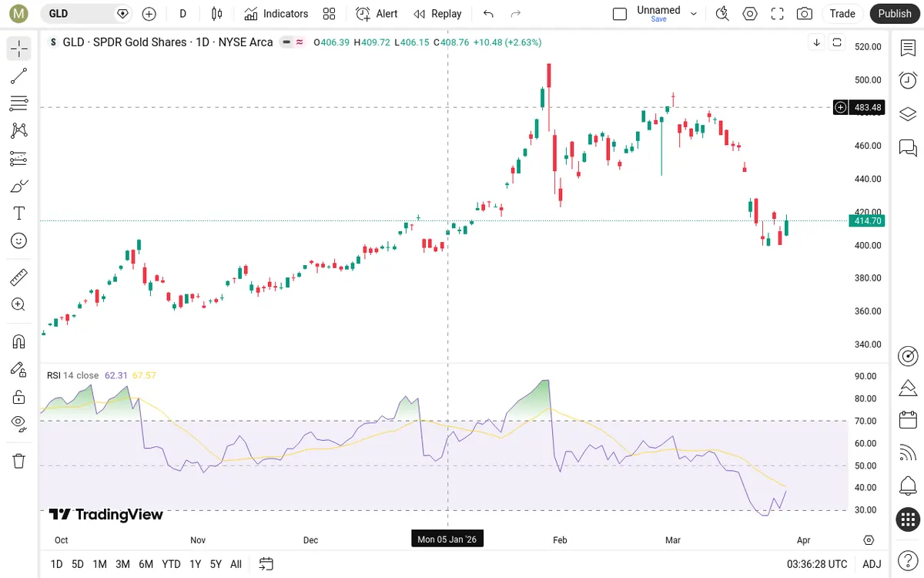Enter fullscreen mode
This screenshot has width=924, height=578.
click(x=778, y=13)
